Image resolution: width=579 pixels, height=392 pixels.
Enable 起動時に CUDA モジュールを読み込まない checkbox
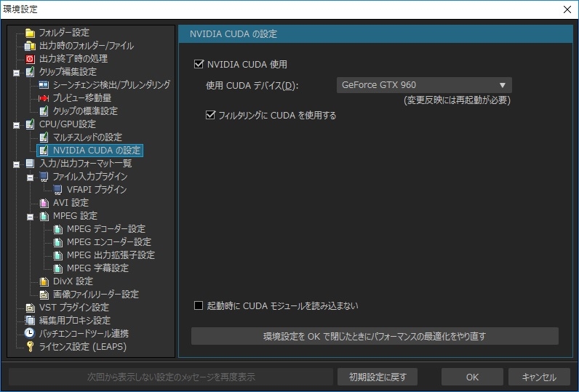(199, 305)
